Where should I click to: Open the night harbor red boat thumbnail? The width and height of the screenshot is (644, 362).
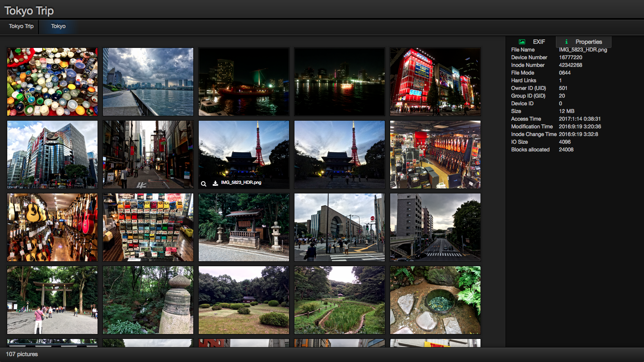tap(244, 82)
